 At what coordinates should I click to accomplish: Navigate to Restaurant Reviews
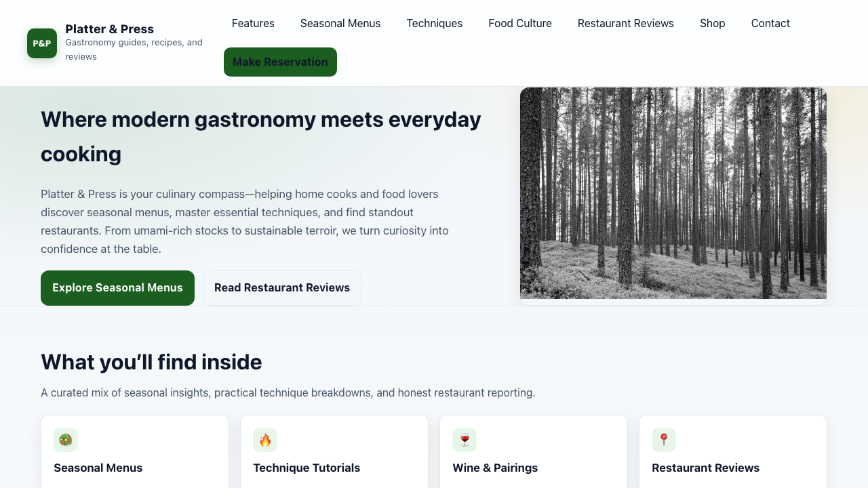tap(625, 23)
